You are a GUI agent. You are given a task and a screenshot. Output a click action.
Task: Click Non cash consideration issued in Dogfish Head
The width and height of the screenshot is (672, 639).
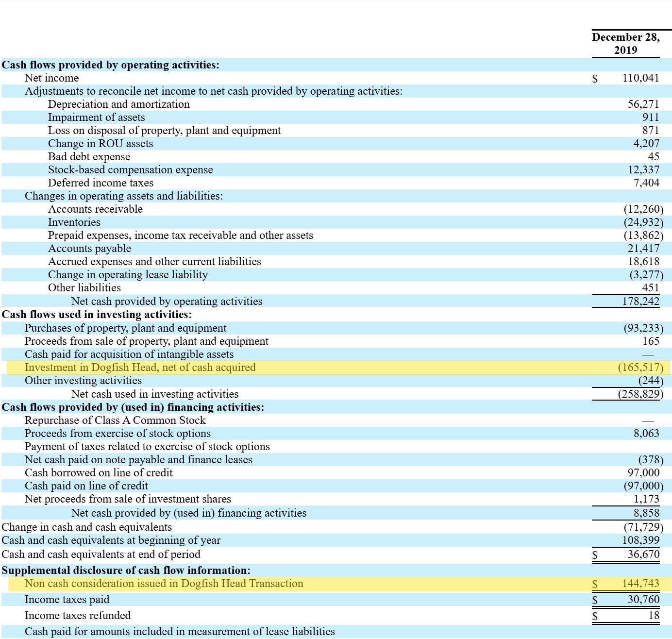click(164, 584)
